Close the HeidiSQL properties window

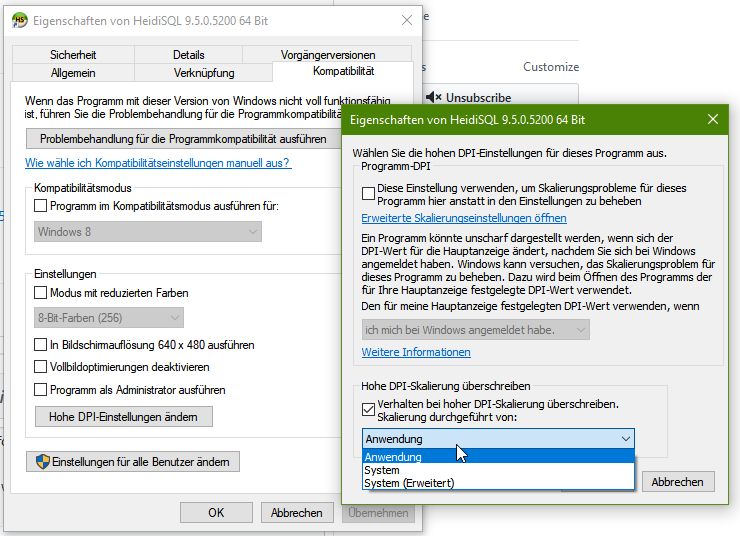(x=407, y=20)
